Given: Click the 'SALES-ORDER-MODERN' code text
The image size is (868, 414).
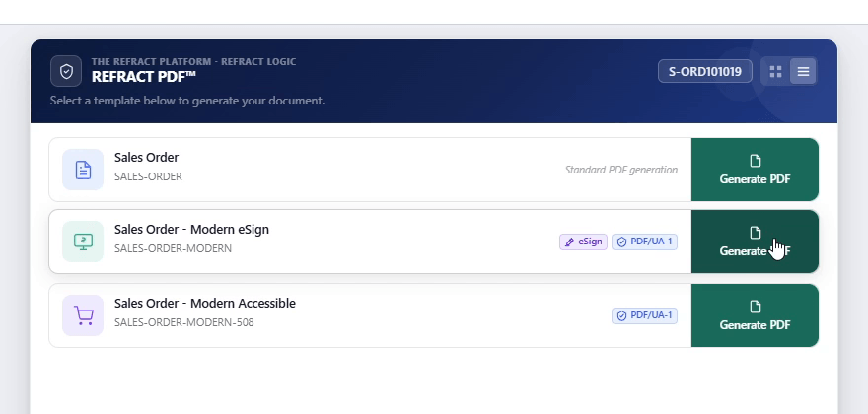Looking at the screenshot, I should pos(173,248).
